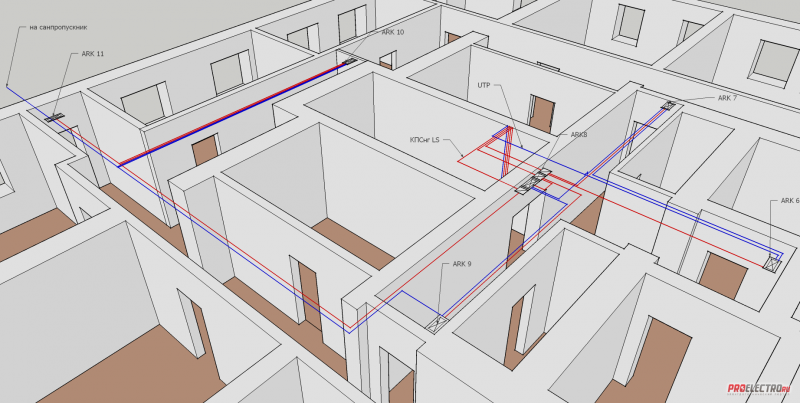
Task: Select the ARK8 text label
Action: (x=579, y=133)
